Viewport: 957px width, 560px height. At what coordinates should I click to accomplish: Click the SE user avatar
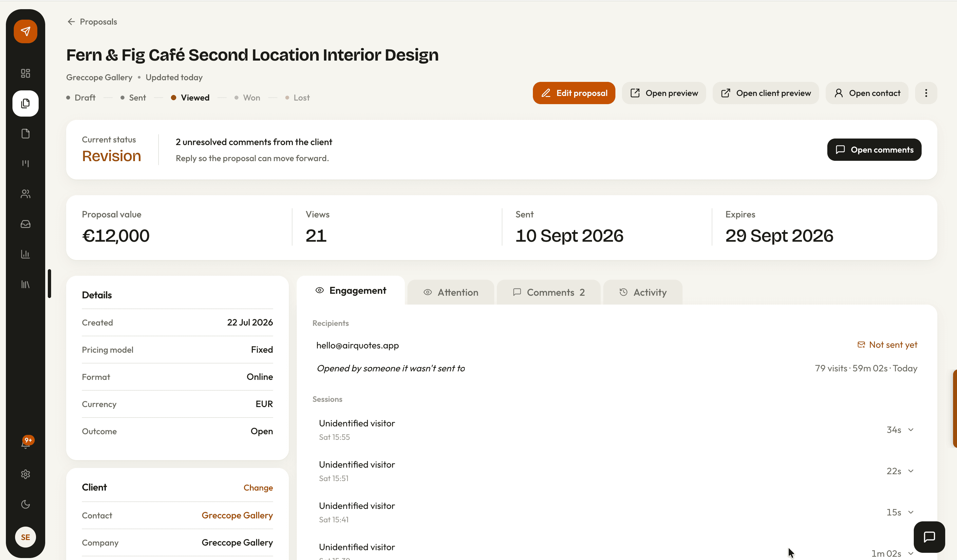point(26,537)
